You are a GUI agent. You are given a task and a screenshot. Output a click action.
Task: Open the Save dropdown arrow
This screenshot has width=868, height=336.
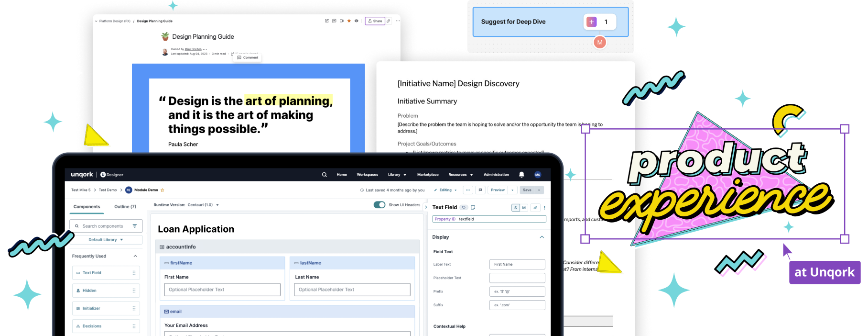click(x=539, y=190)
